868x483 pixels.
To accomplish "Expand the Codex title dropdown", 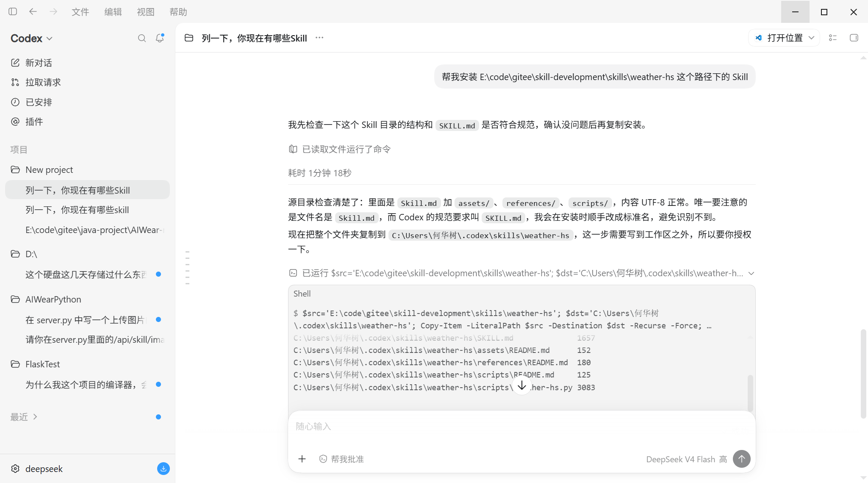I will pyautogui.click(x=32, y=38).
